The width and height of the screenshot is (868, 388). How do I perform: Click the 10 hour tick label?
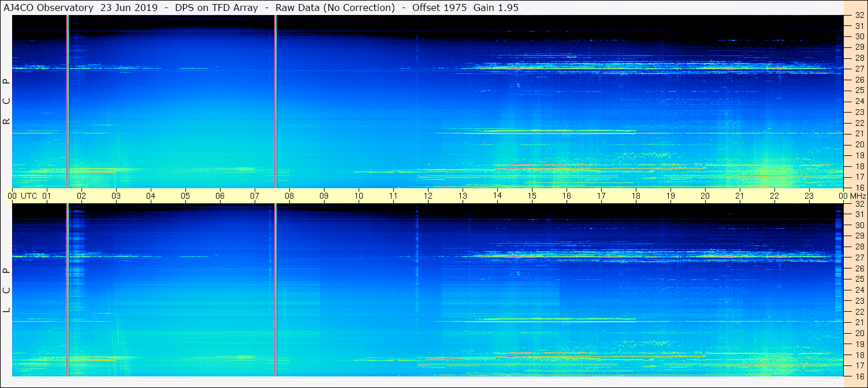pyautogui.click(x=359, y=196)
